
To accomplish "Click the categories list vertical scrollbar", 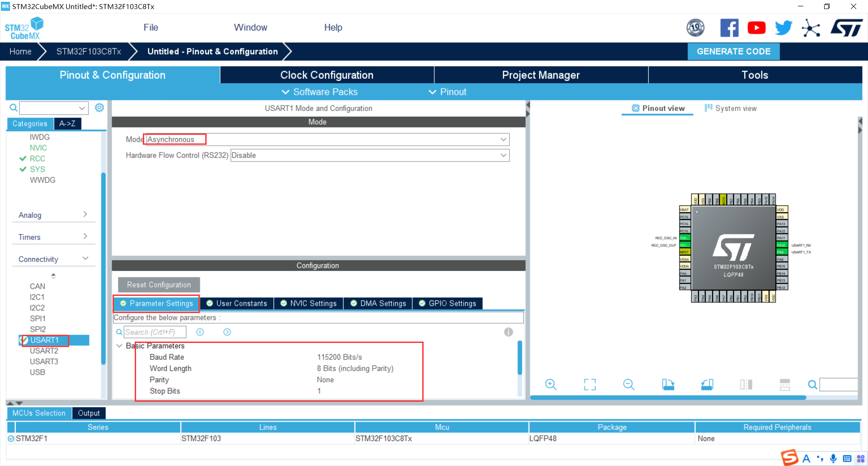I will click(x=104, y=269).
